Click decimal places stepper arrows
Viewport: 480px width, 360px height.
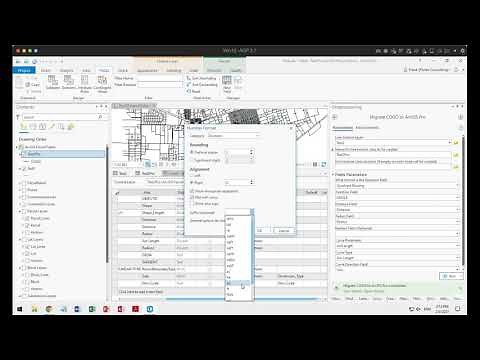pyautogui.click(x=251, y=152)
